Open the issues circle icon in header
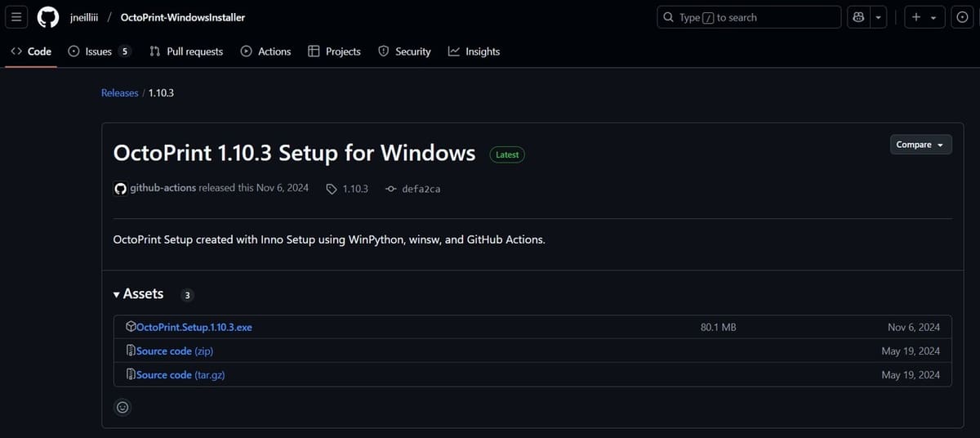The width and height of the screenshot is (980, 438). [x=962, y=17]
